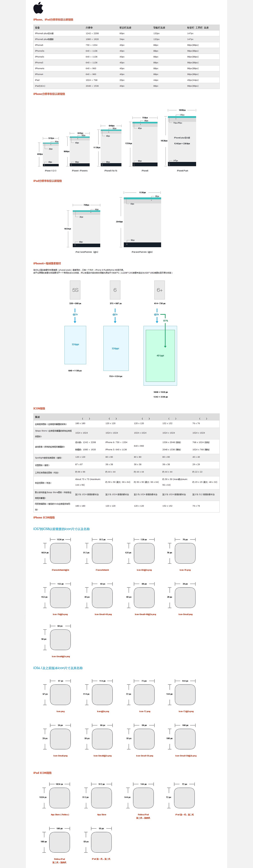Viewport: 253px width, 868px height.
Task: Click the 5S device thumbnail
Action: 75,290
